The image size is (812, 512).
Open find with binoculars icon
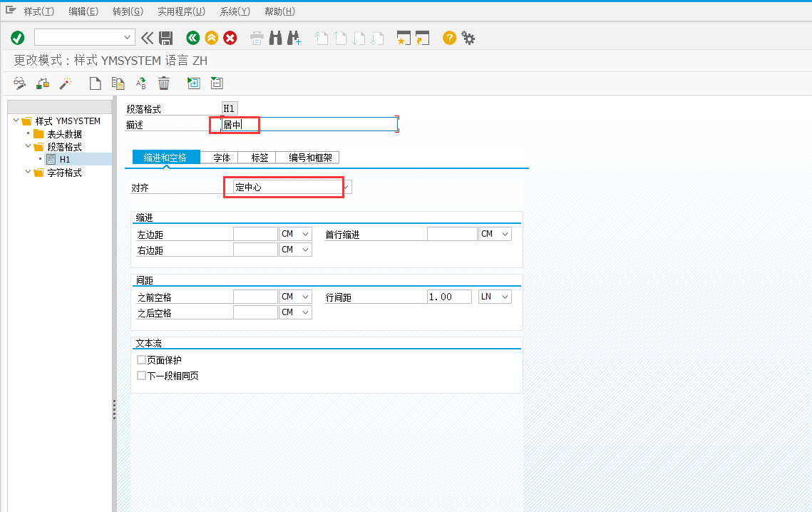click(275, 38)
